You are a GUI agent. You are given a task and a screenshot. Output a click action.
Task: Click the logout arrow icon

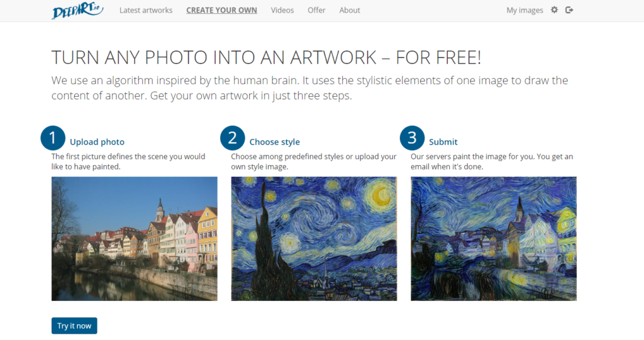pyautogui.click(x=569, y=10)
